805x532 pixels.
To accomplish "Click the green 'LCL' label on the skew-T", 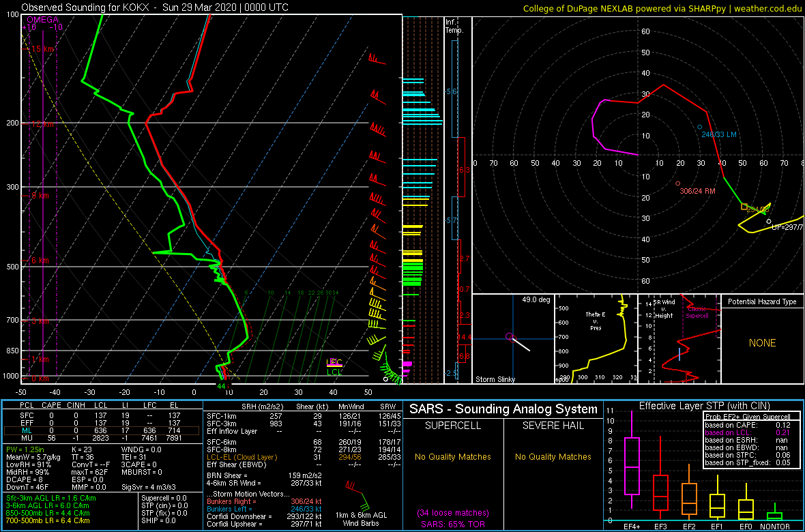I will (335, 372).
